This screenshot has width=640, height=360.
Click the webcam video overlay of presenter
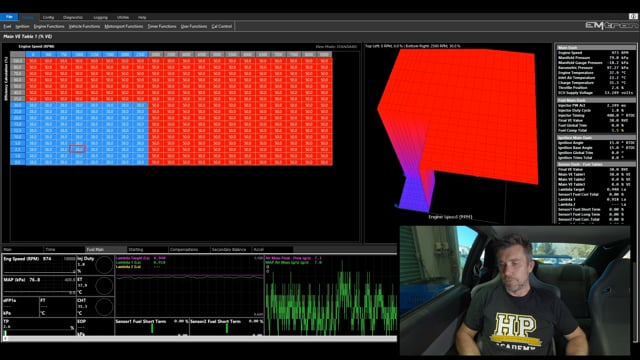(515, 291)
